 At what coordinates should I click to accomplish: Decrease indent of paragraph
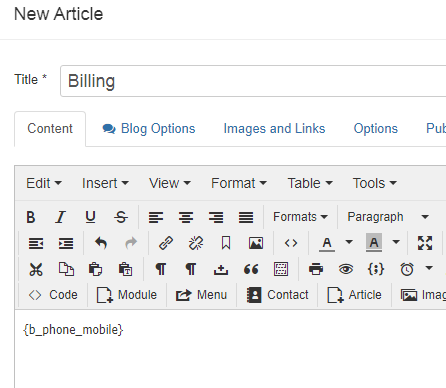click(36, 243)
